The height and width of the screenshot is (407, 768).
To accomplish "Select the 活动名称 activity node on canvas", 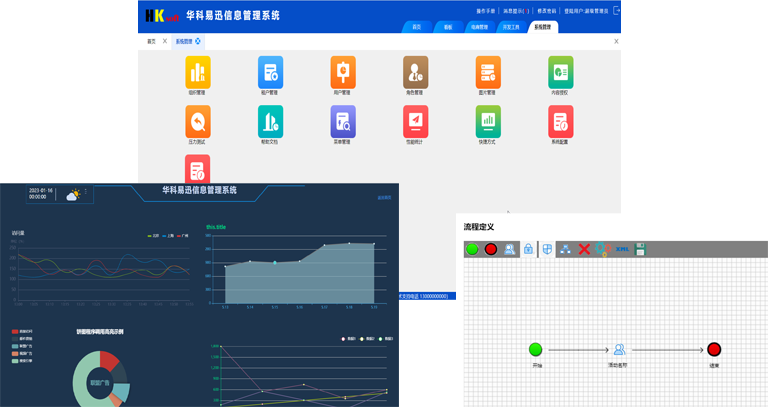I will (x=619, y=350).
